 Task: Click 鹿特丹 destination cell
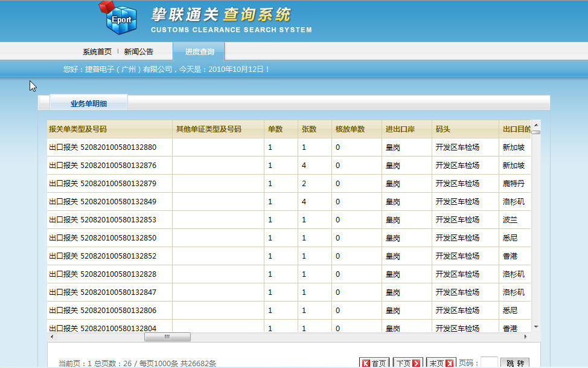coord(514,184)
